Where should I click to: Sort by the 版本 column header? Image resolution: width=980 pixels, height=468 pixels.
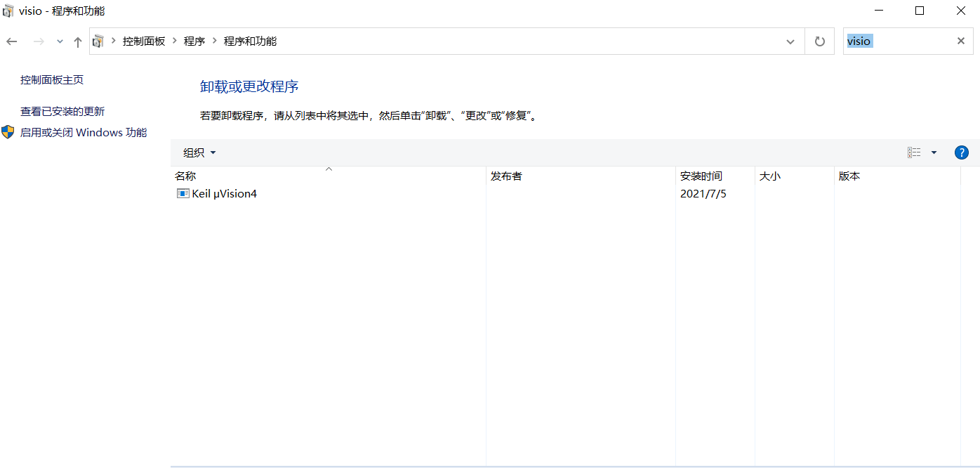tap(897, 176)
